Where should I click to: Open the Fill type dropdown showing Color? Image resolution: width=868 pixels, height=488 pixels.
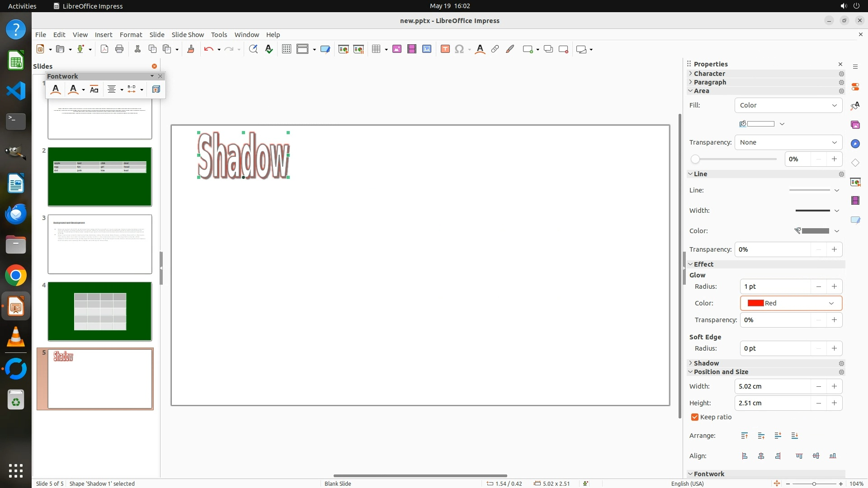click(788, 105)
